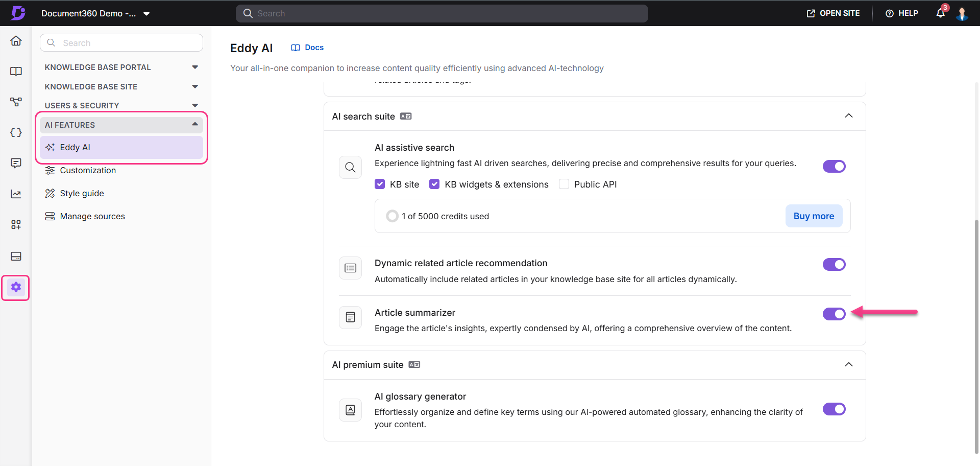Toggle the AI glossary generator switch

[834, 409]
